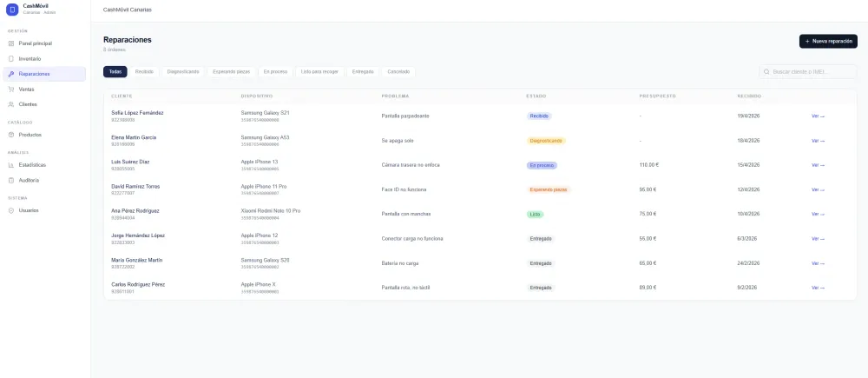The height and width of the screenshot is (378, 868).
Task: Show only Diagnosticando repairs
Action: pyautogui.click(x=183, y=71)
